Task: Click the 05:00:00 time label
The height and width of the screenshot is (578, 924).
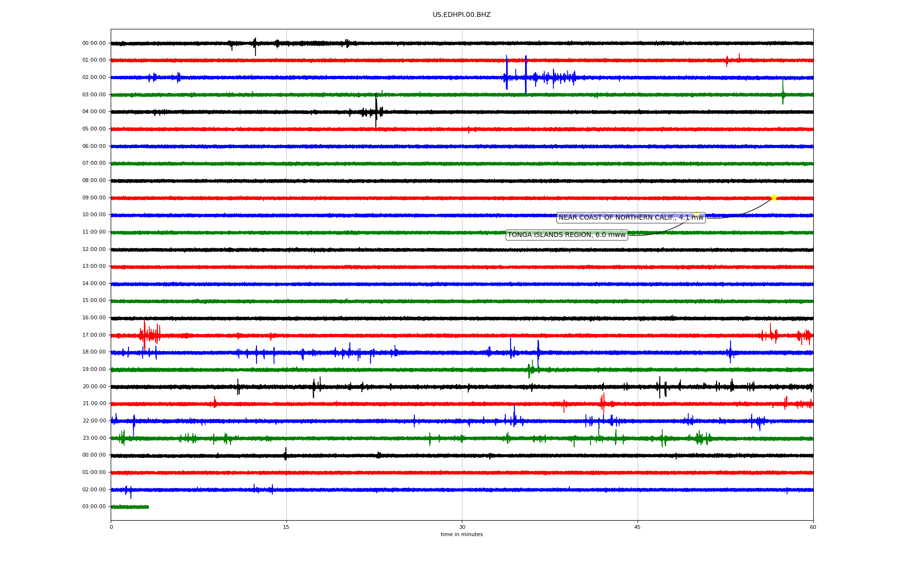Action: pyautogui.click(x=94, y=129)
